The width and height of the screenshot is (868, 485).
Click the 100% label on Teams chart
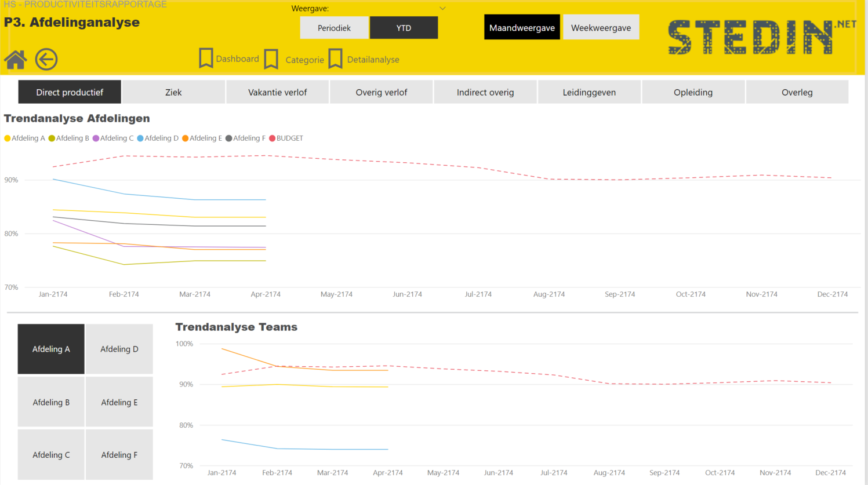184,344
